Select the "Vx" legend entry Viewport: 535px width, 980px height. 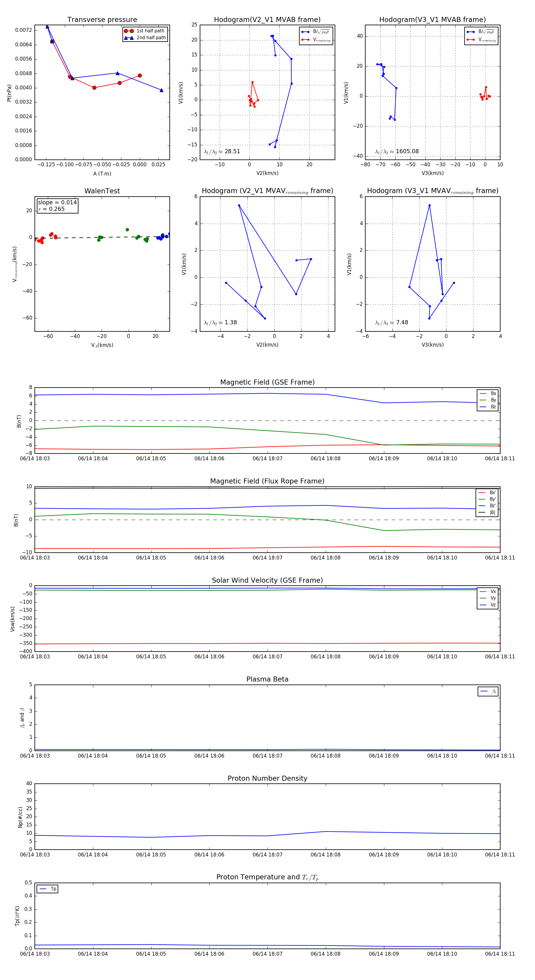tap(488, 591)
